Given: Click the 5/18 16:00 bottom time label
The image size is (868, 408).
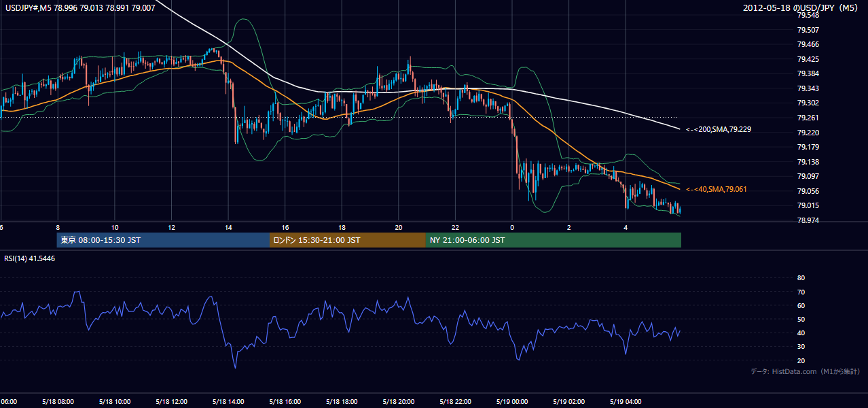Looking at the screenshot, I should coord(285,401).
